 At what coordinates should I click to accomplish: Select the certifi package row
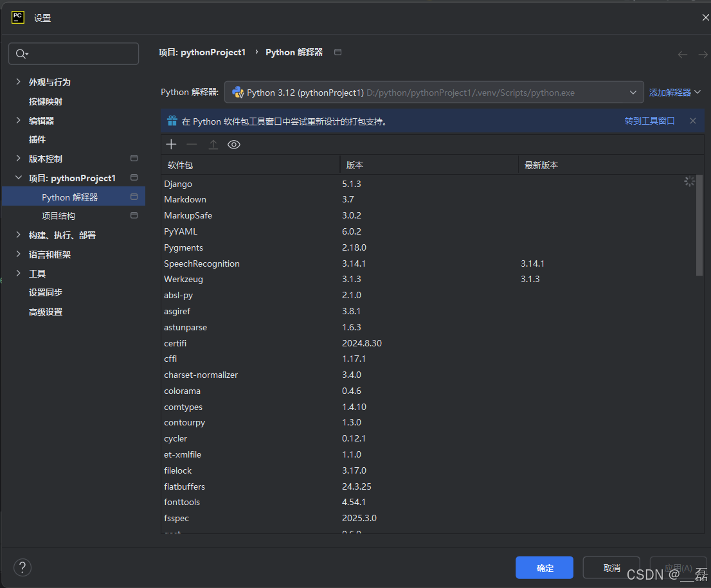(428, 343)
